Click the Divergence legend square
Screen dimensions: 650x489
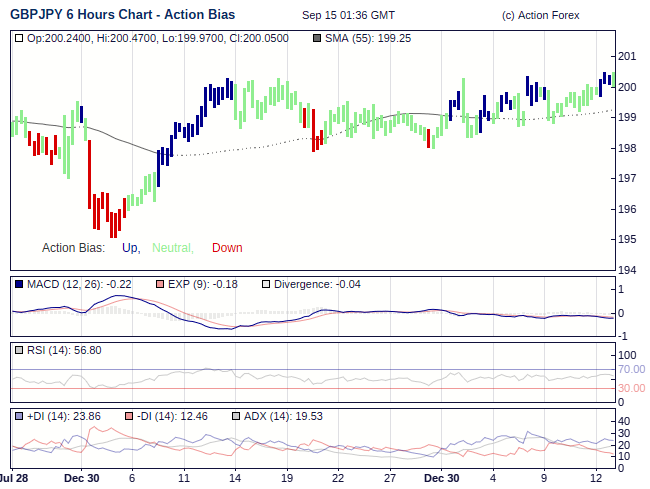click(265, 285)
